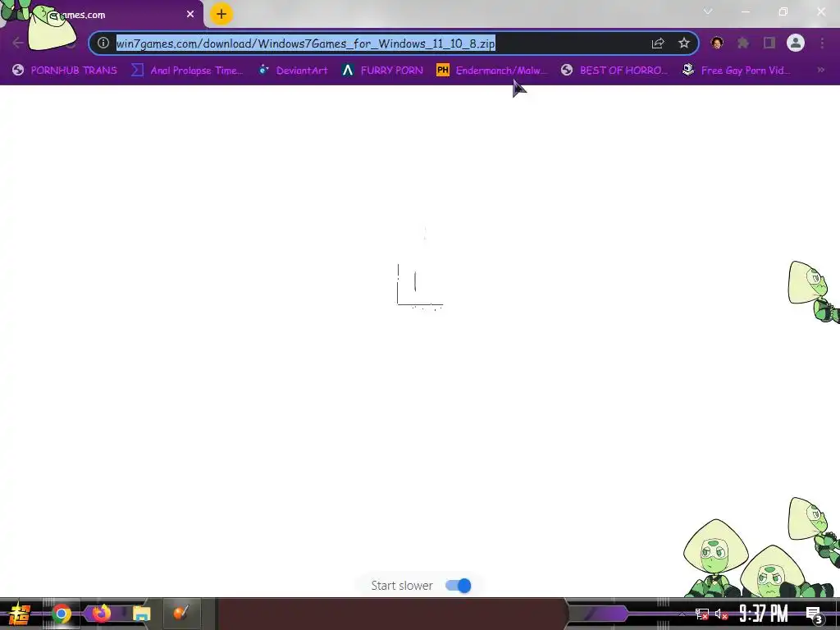Open the Windows Start button
840x630 pixels.
click(x=20, y=614)
